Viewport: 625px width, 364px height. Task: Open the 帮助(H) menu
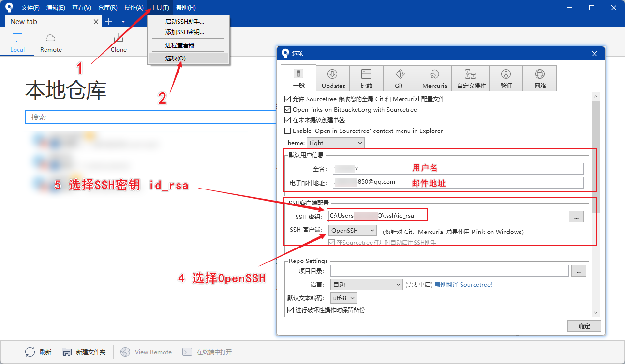(186, 7)
